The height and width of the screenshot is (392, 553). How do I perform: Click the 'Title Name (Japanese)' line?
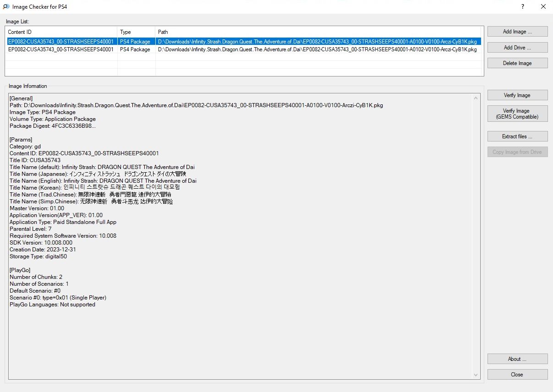(x=98, y=174)
